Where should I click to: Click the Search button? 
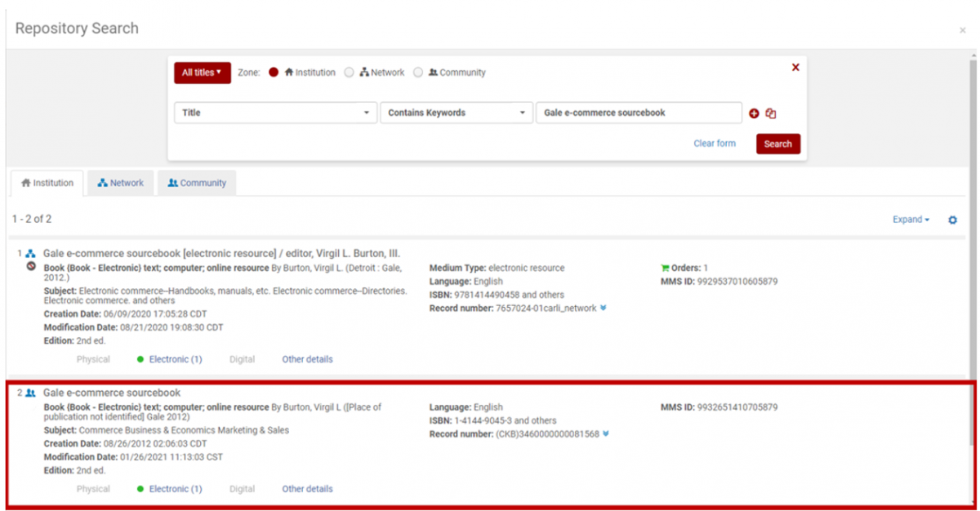[x=777, y=144]
